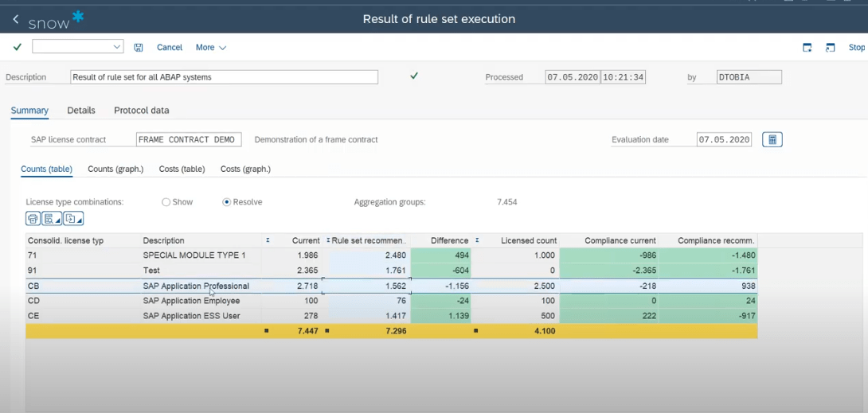Switch to the Details tab

[x=81, y=111]
